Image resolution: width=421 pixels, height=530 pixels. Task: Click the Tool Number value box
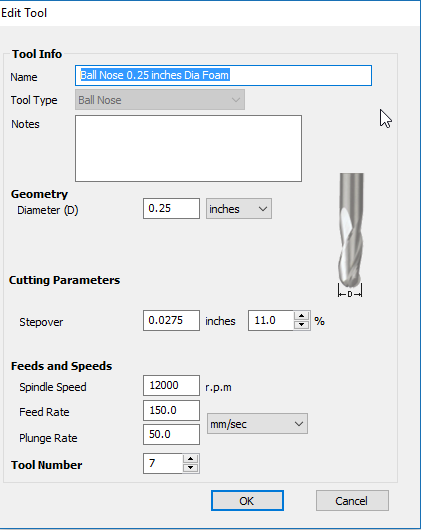[x=163, y=463]
